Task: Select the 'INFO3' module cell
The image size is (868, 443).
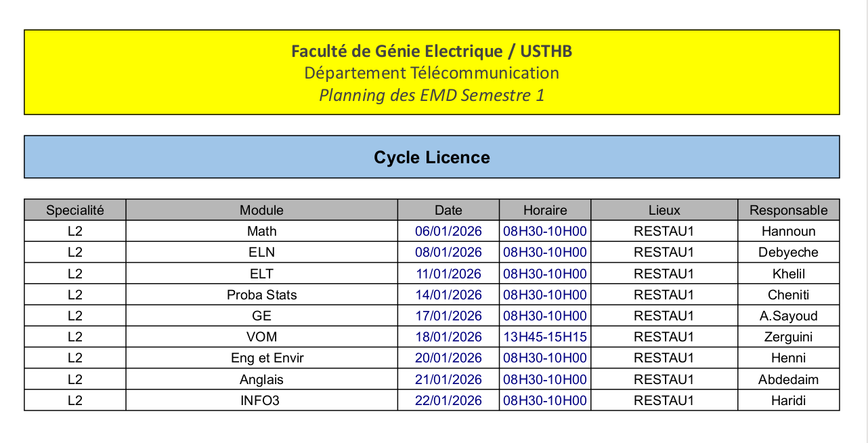Action: [260, 400]
